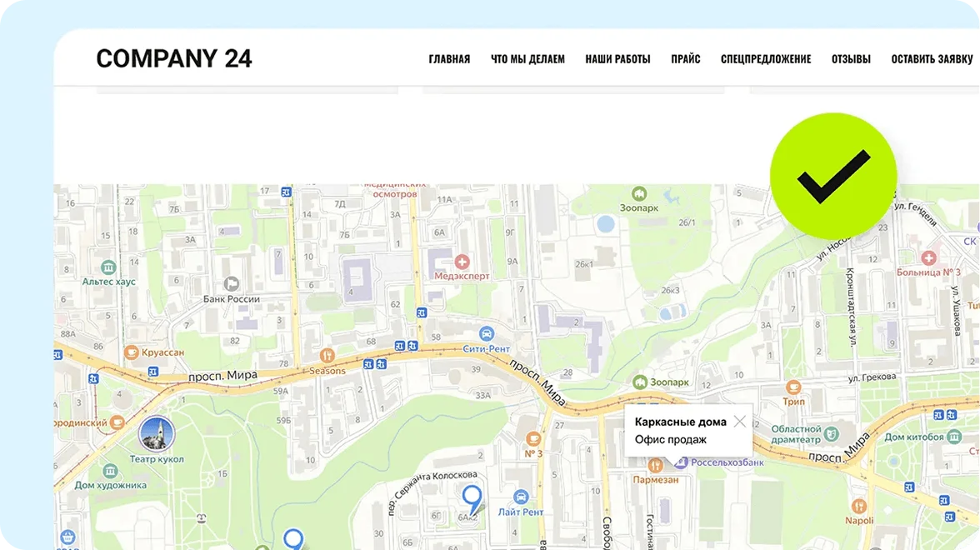Open the Наши работы menu item

(617, 59)
